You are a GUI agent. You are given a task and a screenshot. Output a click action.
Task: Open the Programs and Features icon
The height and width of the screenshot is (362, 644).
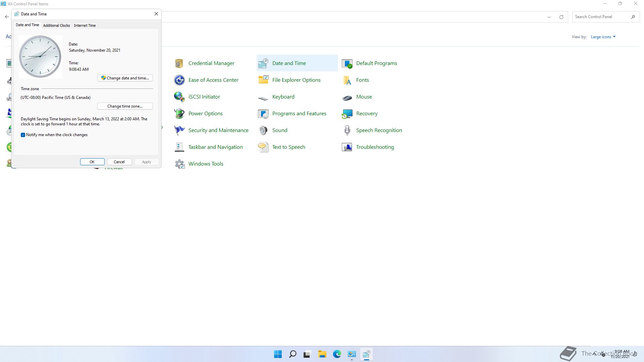[263, 113]
